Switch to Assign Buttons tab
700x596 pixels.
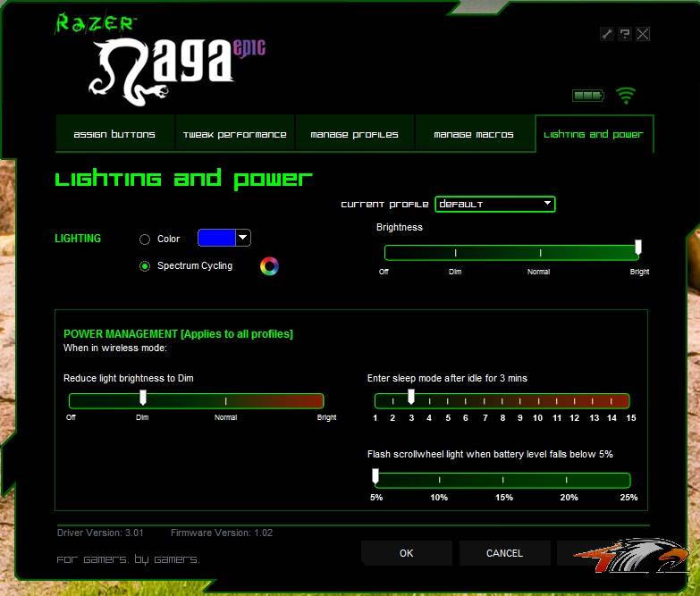tap(114, 134)
